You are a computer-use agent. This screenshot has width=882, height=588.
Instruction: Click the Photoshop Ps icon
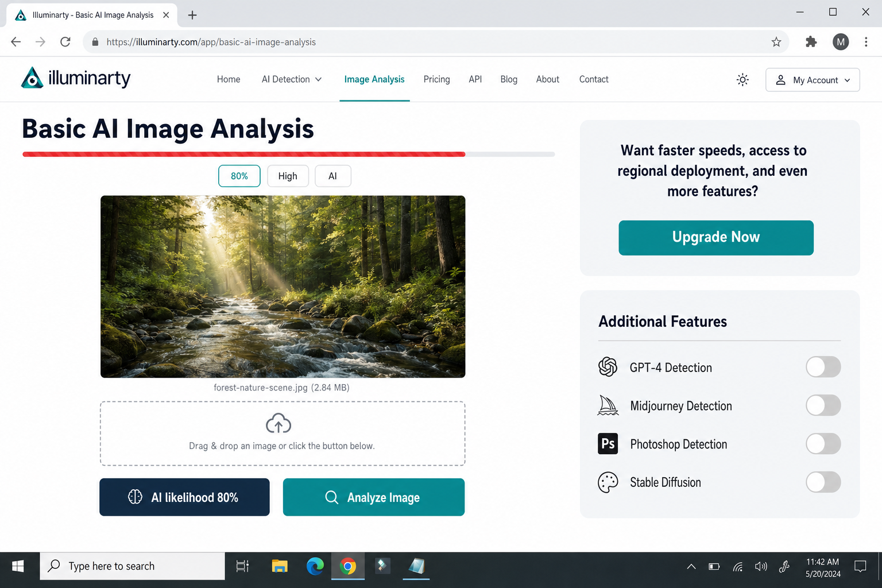[x=608, y=443]
